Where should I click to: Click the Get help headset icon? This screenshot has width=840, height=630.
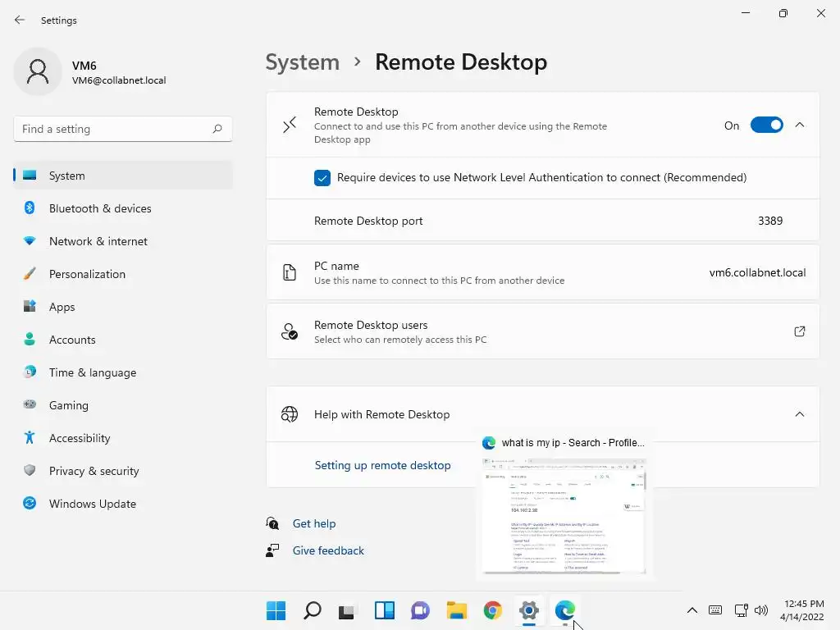272,523
